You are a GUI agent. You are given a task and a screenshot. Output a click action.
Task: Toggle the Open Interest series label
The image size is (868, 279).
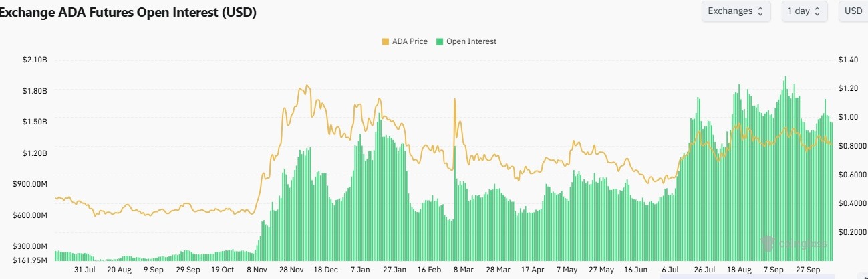tap(471, 41)
